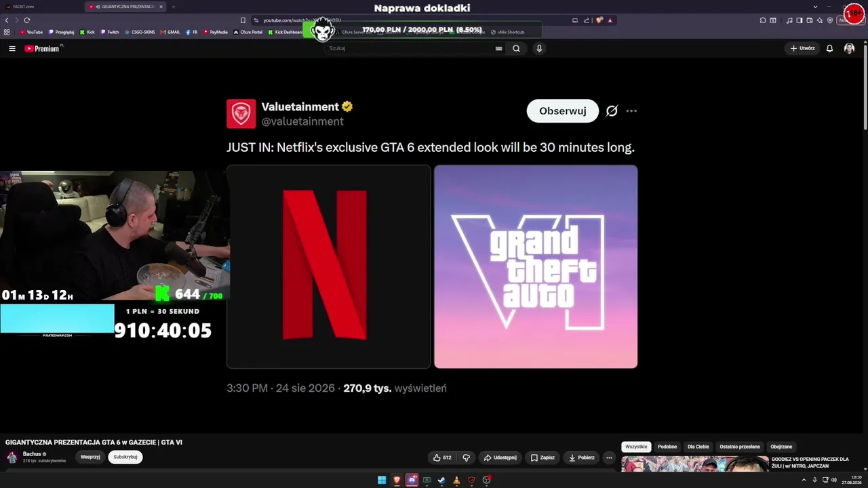
Task: Select the Podobne filter chip
Action: coord(667,447)
